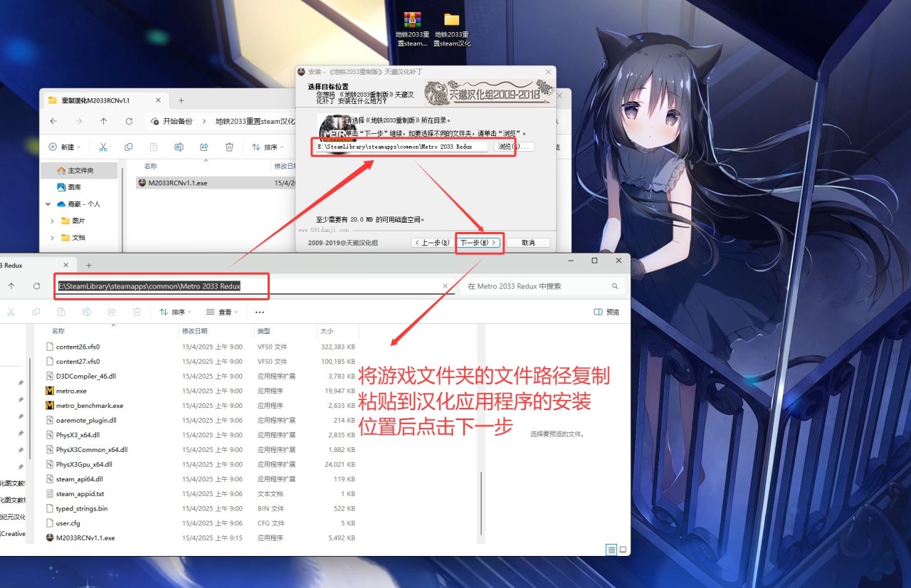Click the Copy icon in the Metro 2033 Redux toolbar
Viewport: 911px width, 588px height.
[36, 312]
